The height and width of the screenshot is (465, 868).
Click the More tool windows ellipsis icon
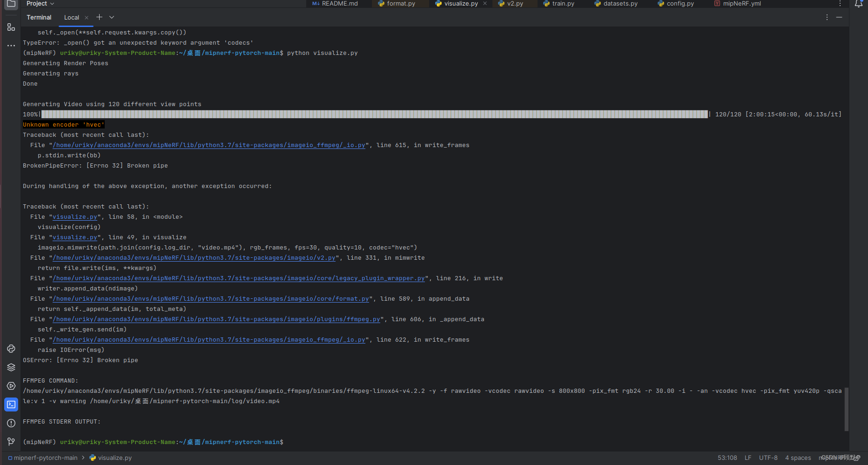pos(11,45)
